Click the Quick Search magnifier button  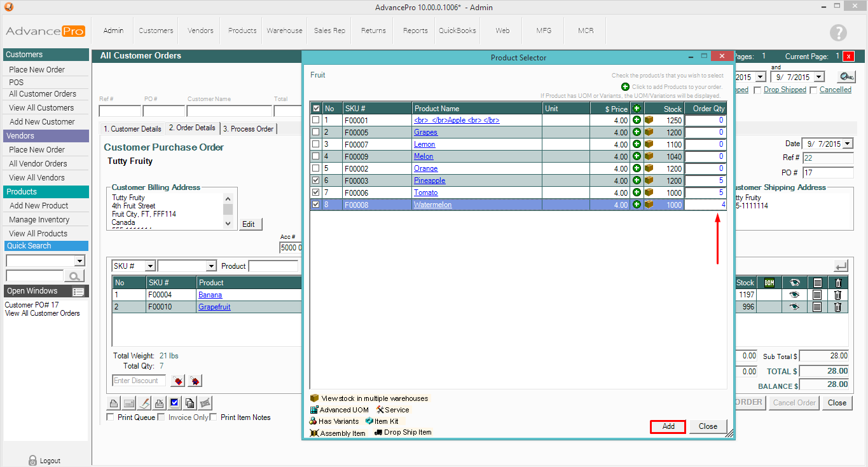(x=75, y=276)
